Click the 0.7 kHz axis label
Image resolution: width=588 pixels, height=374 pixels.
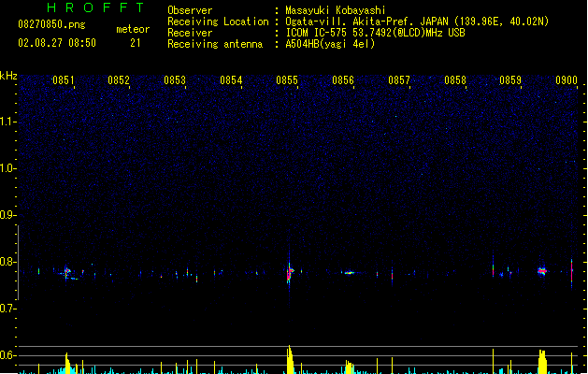tap(7, 309)
